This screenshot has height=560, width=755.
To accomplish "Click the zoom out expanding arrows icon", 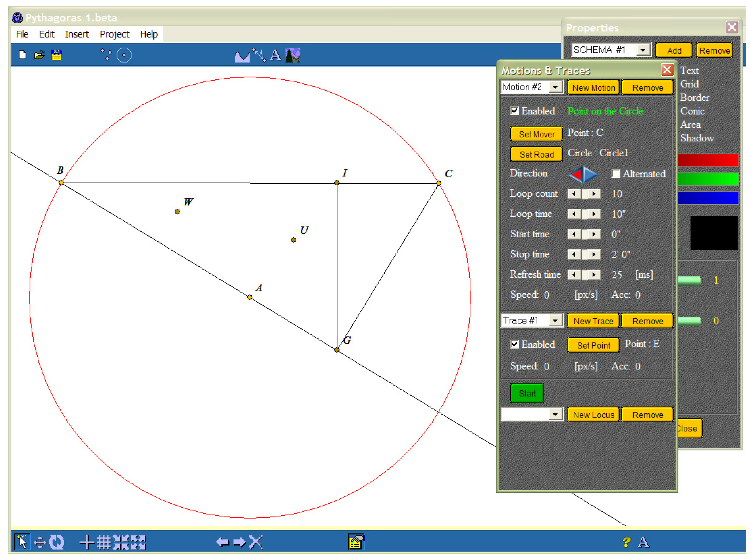I will [x=138, y=542].
